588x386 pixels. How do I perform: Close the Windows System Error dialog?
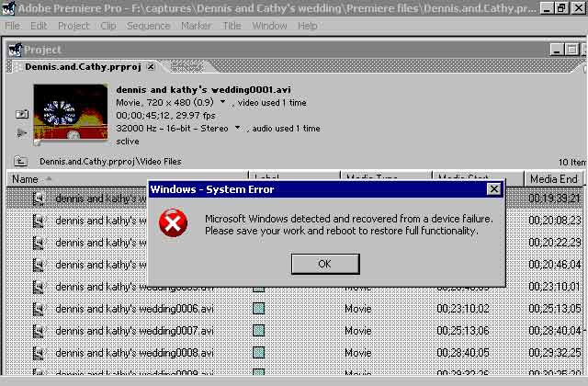[494, 189]
